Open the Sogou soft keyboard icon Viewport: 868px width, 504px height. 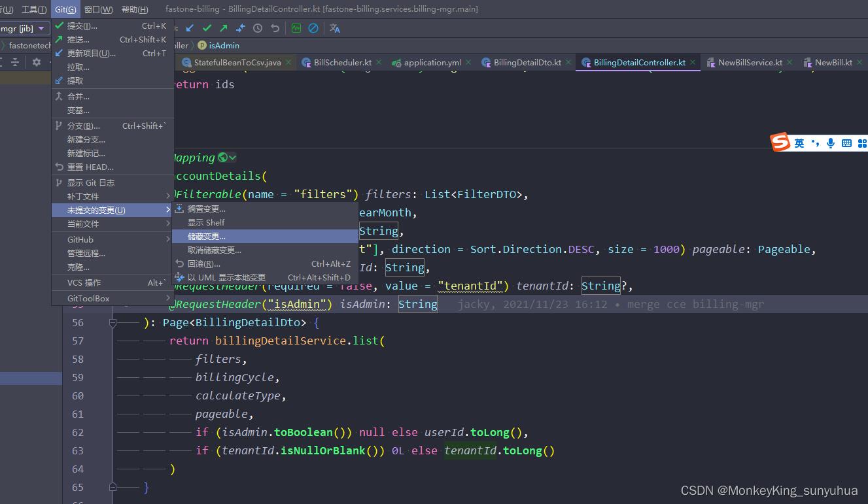[846, 143]
